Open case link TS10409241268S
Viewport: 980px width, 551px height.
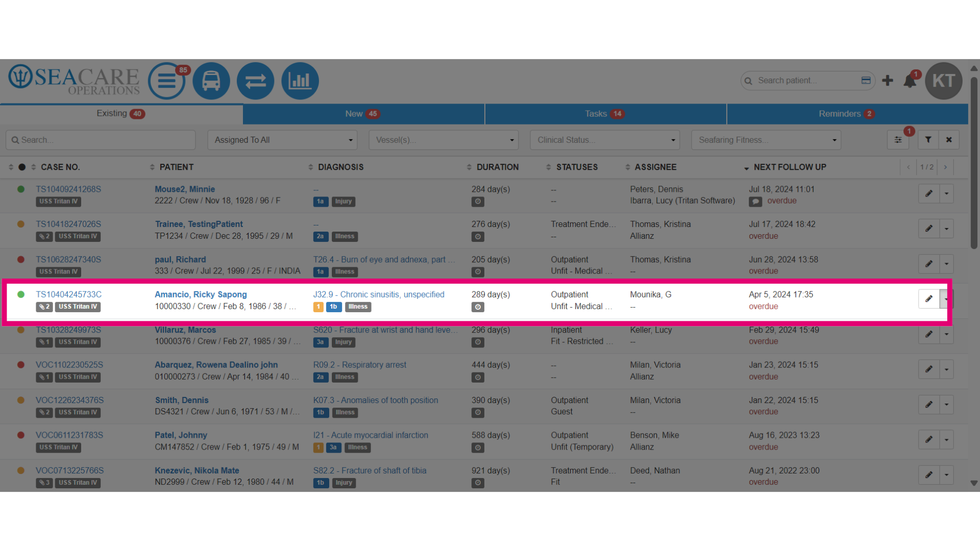click(x=68, y=189)
